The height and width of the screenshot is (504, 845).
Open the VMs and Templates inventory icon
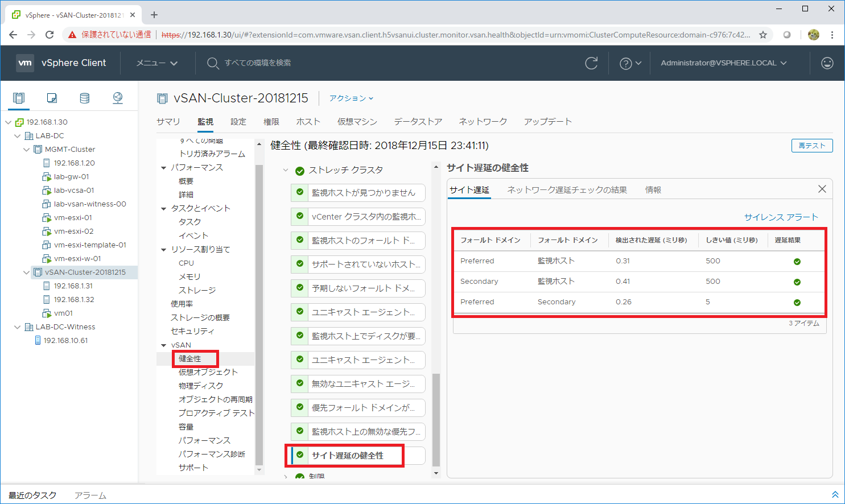(52, 98)
